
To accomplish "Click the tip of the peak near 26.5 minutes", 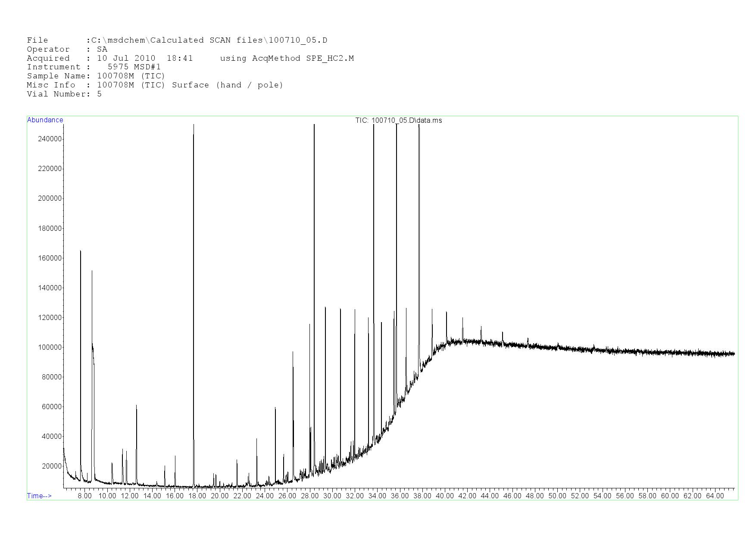I will (293, 352).
